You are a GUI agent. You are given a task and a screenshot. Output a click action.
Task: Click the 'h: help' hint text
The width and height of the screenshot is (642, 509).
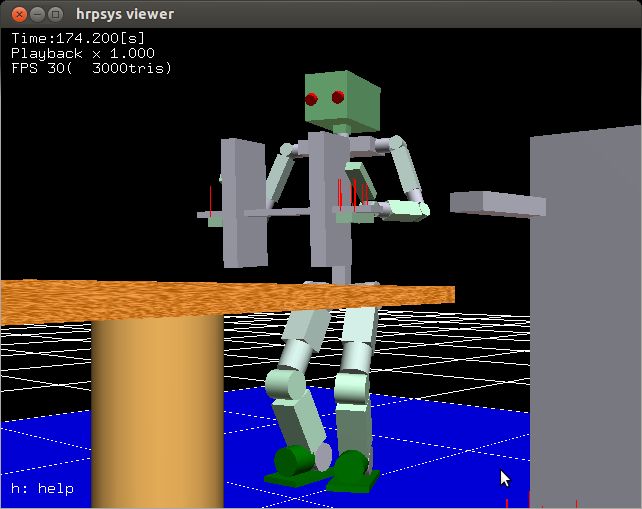[42, 489]
